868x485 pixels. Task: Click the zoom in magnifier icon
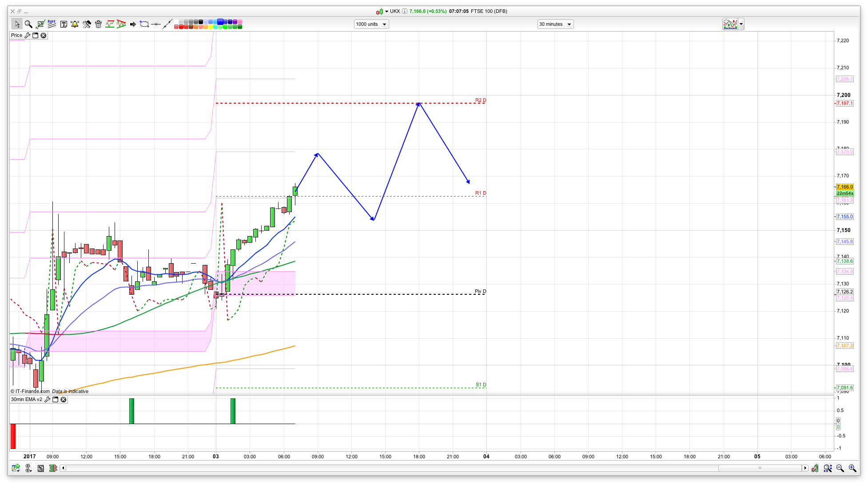tap(852, 468)
